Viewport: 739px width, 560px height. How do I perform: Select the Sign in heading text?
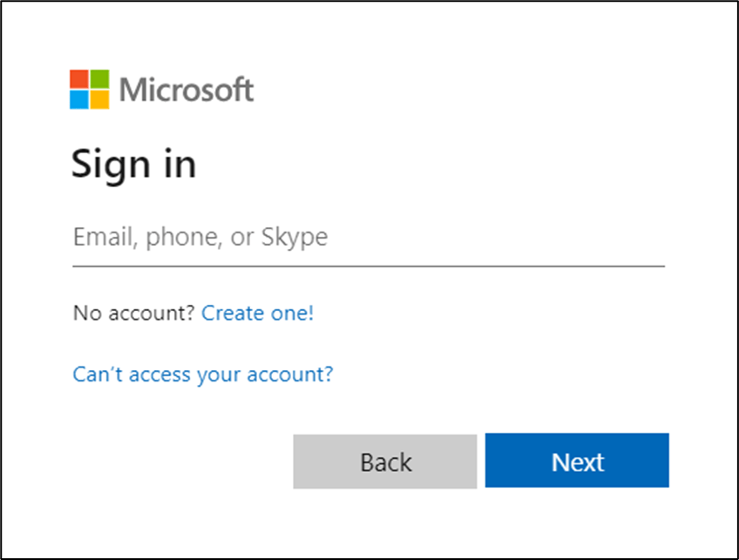(x=133, y=165)
